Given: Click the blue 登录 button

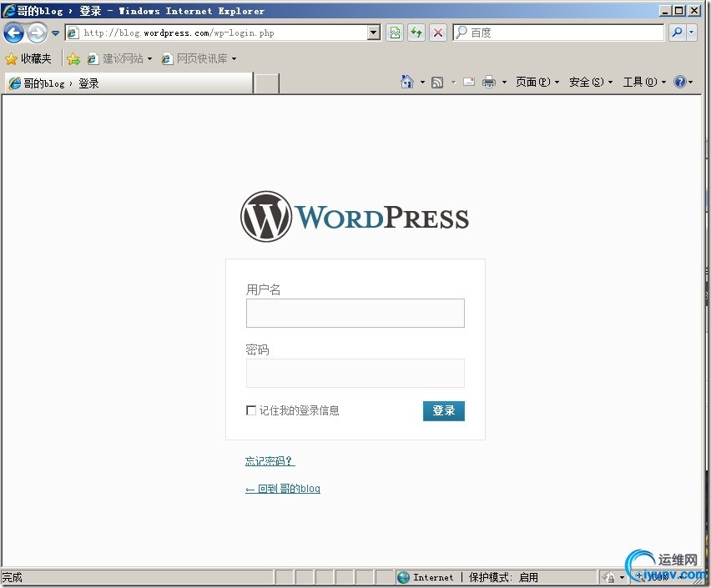Looking at the screenshot, I should pos(443,410).
